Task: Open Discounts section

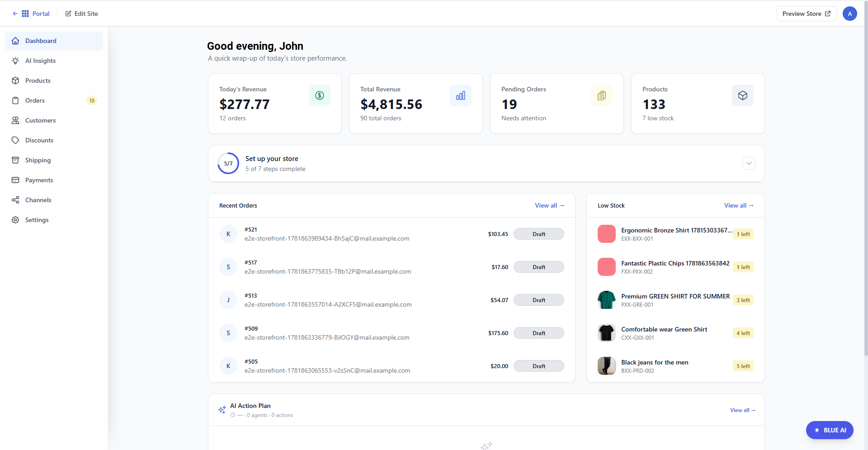Action: coord(54,140)
